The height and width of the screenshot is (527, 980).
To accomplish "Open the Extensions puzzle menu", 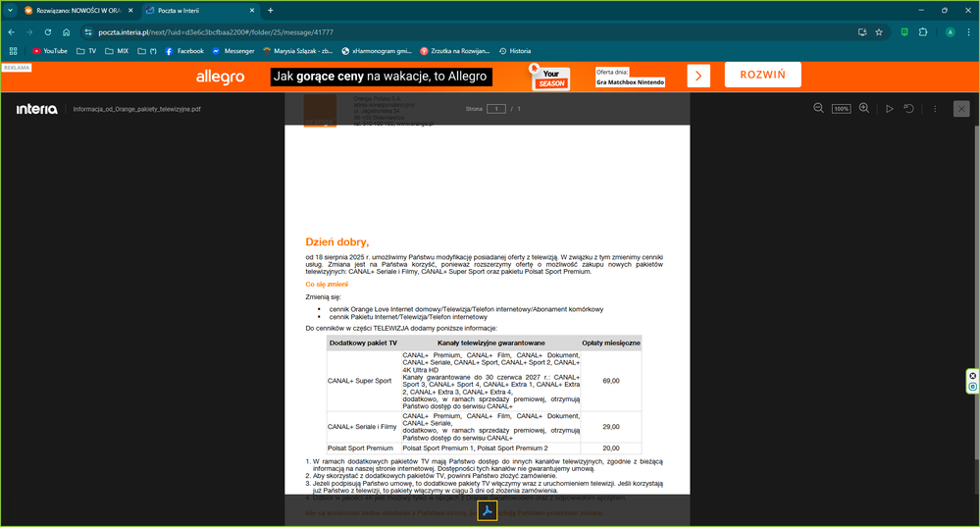I will (923, 31).
